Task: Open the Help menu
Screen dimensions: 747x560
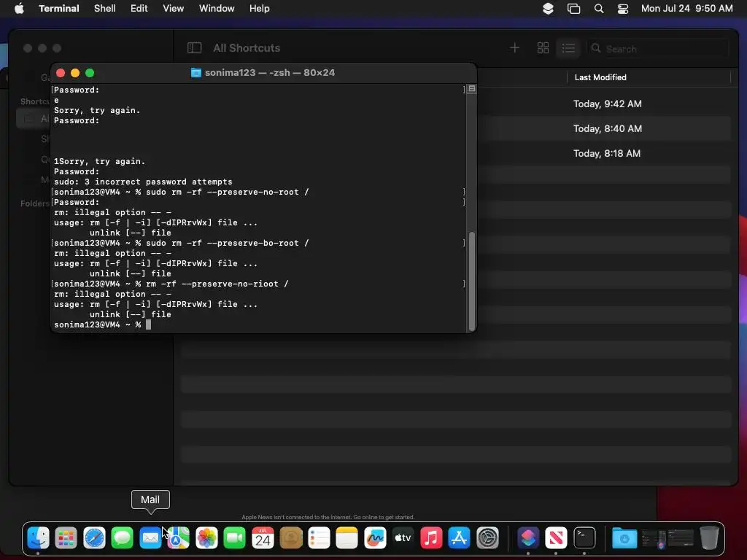Action: click(x=260, y=9)
